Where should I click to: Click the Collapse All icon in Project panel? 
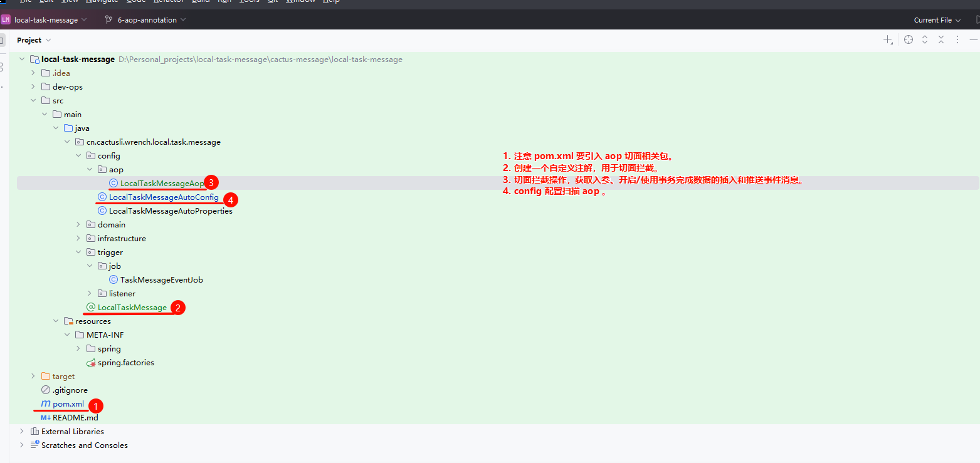[941, 40]
